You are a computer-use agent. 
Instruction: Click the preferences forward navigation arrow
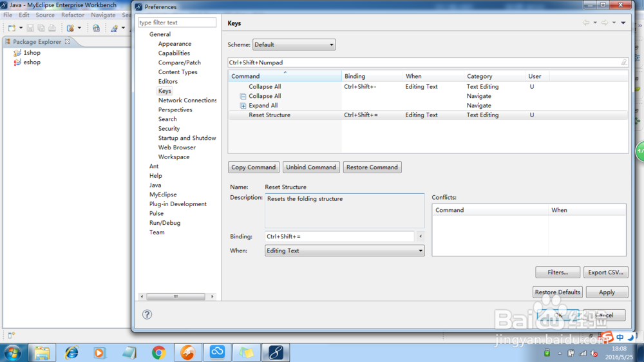tap(605, 23)
